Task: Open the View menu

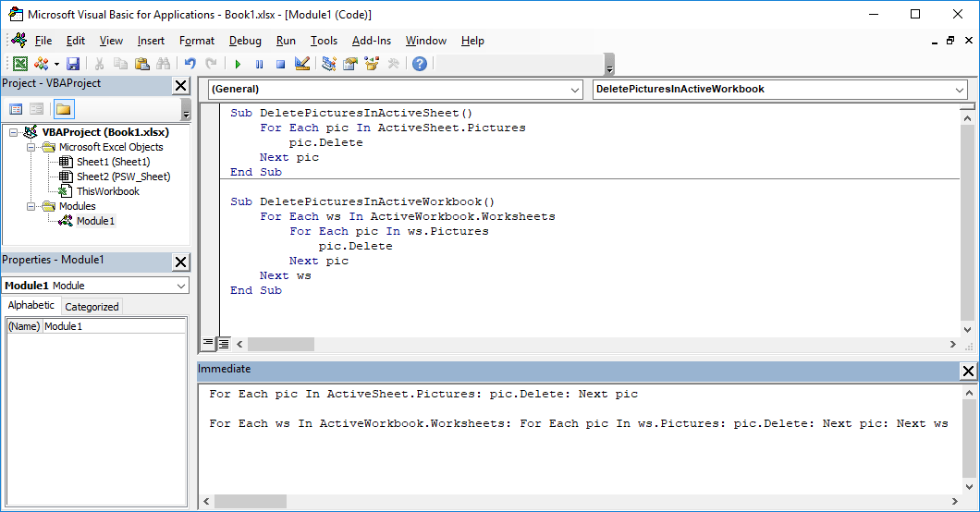Action: point(111,41)
